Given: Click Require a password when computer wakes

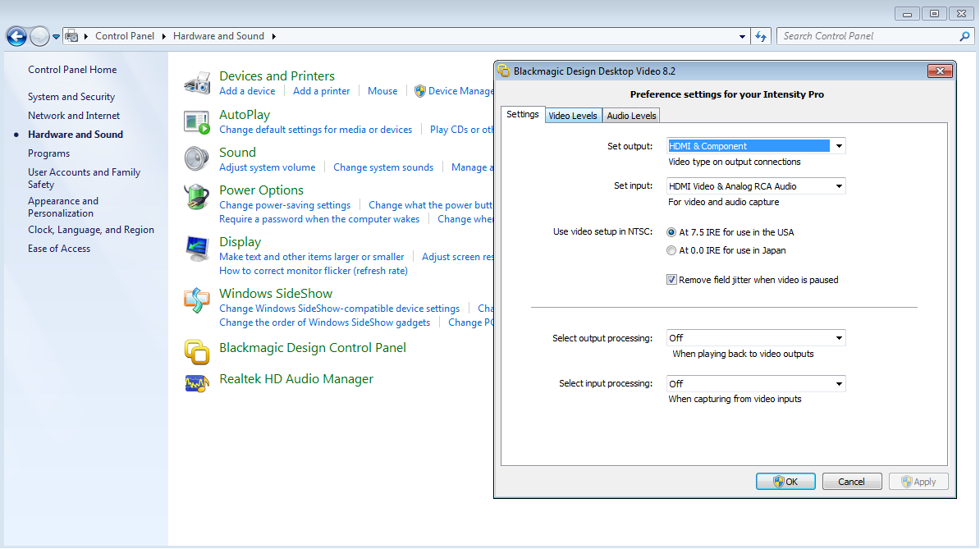Looking at the screenshot, I should click(x=319, y=219).
